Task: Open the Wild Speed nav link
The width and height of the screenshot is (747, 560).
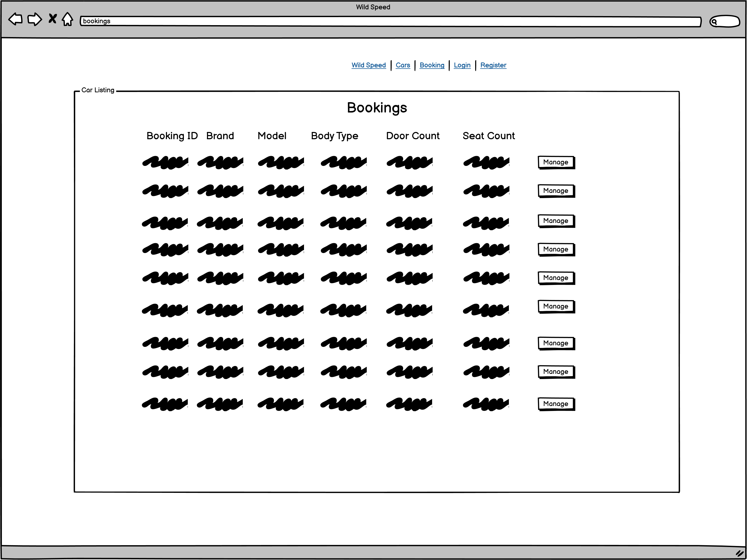Action: point(368,65)
